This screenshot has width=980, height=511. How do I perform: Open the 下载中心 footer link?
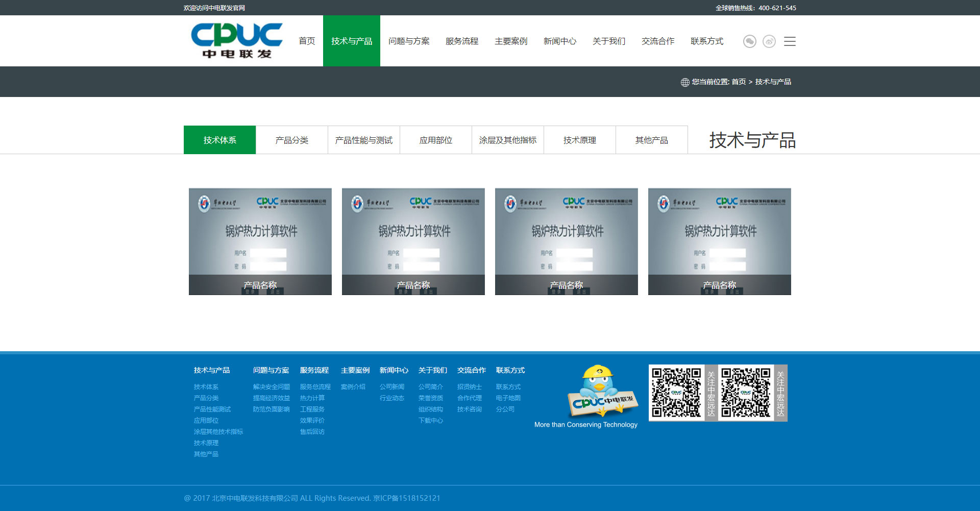(430, 421)
